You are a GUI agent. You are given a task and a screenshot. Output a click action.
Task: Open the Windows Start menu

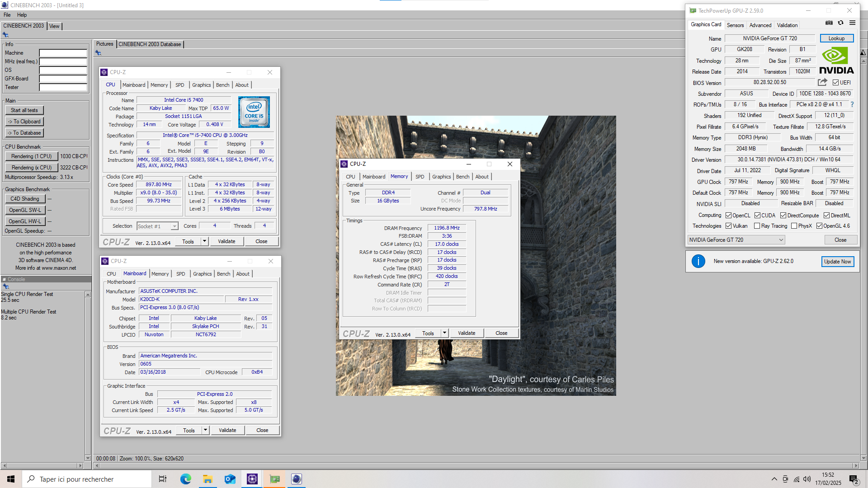[x=11, y=479]
